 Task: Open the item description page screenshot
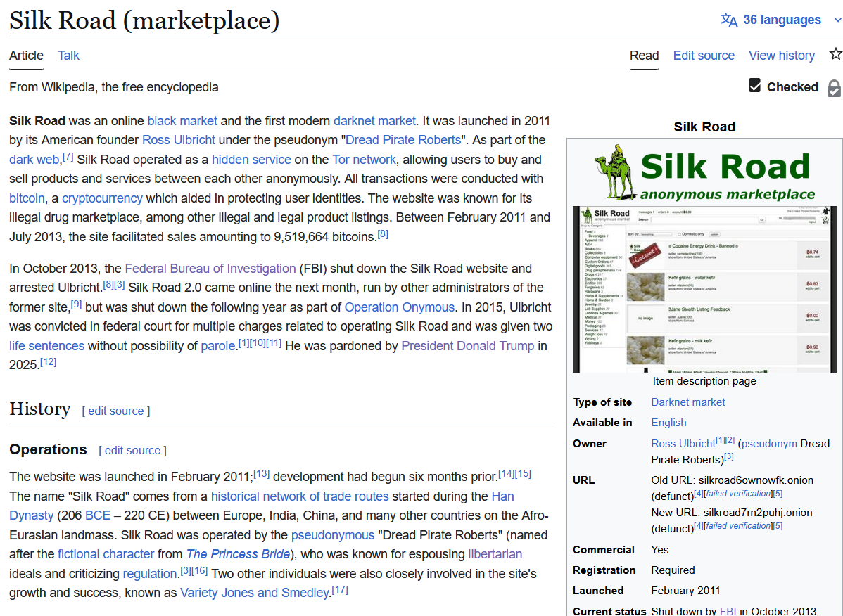(x=704, y=289)
